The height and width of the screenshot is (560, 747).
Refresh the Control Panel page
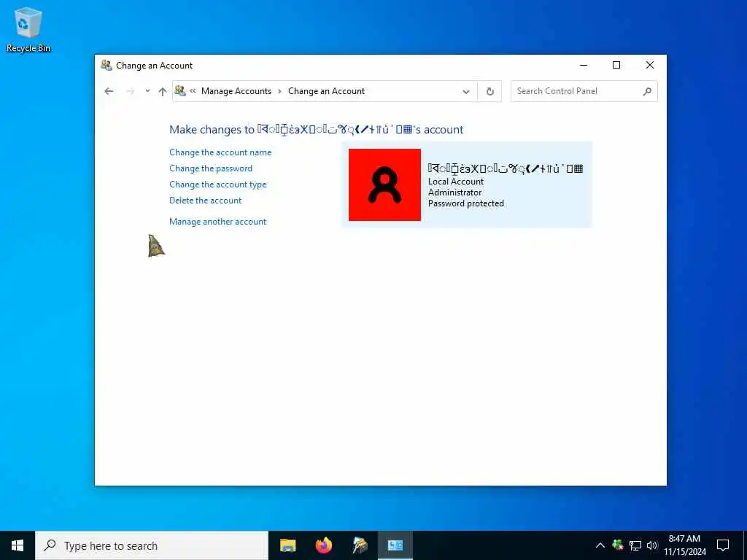click(x=489, y=91)
